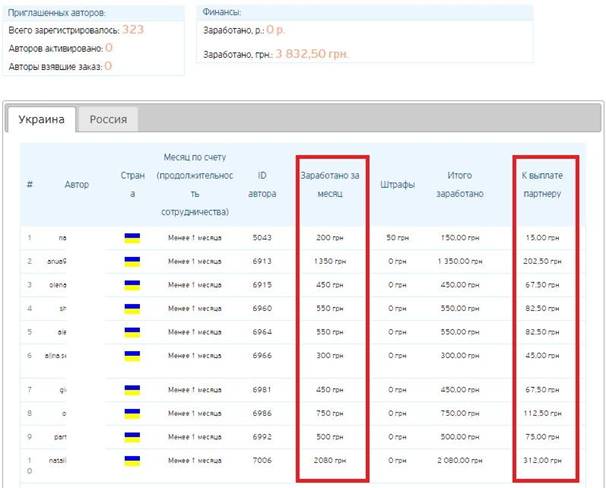Click the flag icon for author 6960
This screenshot has width=606, height=488.
(132, 309)
